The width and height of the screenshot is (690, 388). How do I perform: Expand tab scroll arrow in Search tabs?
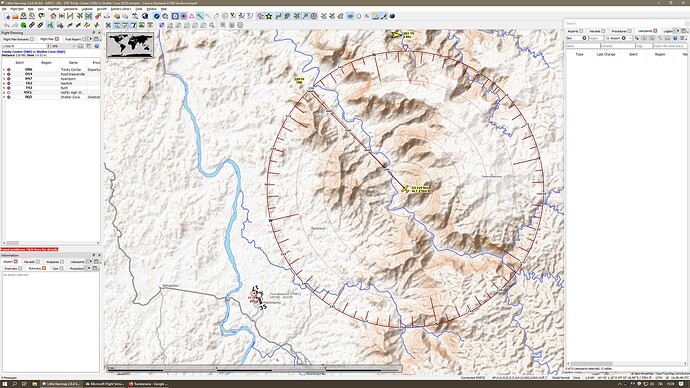click(x=678, y=31)
